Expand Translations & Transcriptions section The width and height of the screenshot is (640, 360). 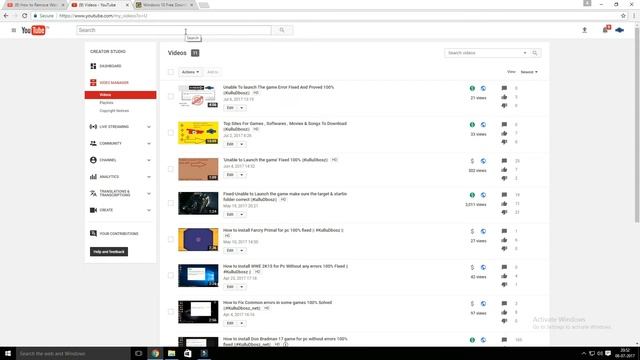tap(149, 193)
